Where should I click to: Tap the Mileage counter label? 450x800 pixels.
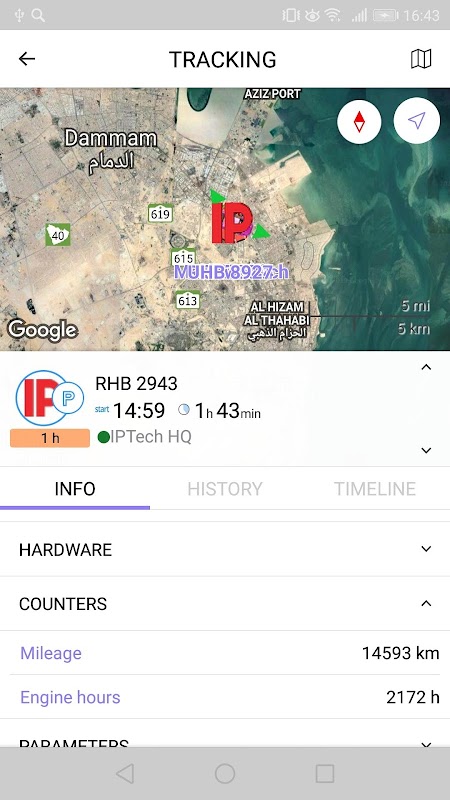[x=51, y=653]
